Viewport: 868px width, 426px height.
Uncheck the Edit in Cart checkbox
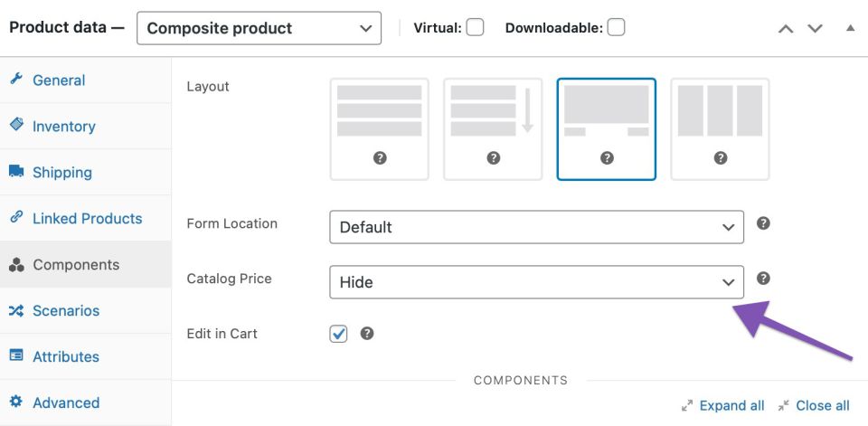pos(339,334)
